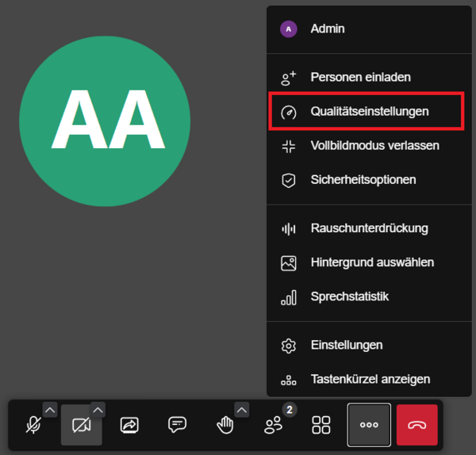The height and width of the screenshot is (455, 476).
Task: Click the speaker stats bar-chart icon
Action: click(289, 297)
